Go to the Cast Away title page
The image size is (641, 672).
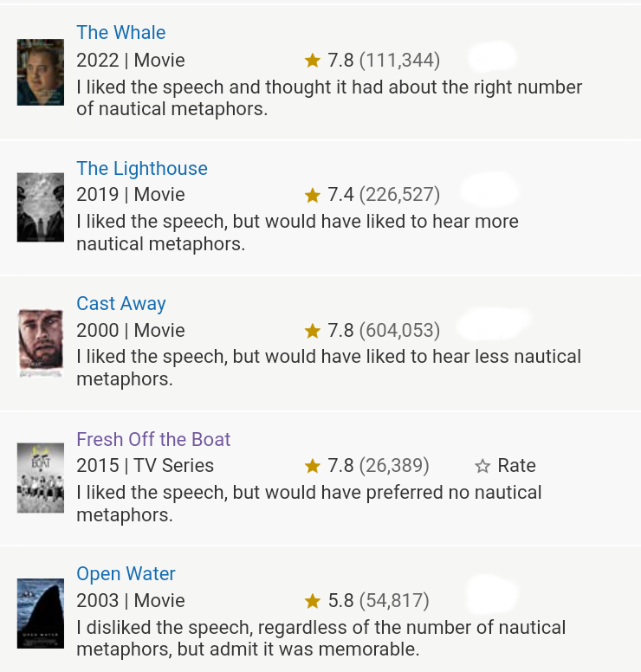pos(120,303)
